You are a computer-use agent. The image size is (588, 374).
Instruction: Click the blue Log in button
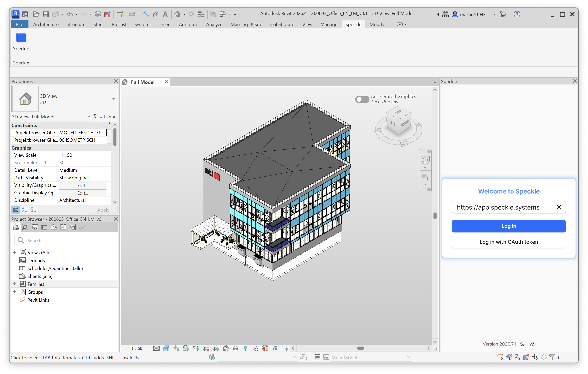point(509,226)
